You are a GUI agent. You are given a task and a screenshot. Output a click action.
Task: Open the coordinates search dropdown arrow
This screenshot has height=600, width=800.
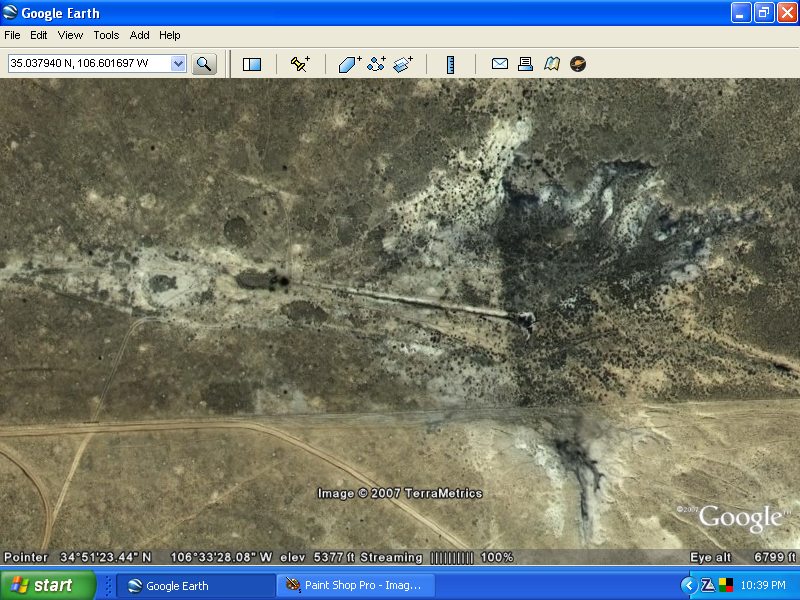tap(178, 64)
